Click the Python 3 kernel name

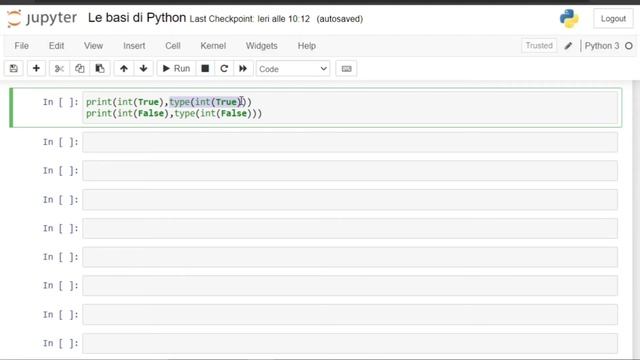(602, 46)
